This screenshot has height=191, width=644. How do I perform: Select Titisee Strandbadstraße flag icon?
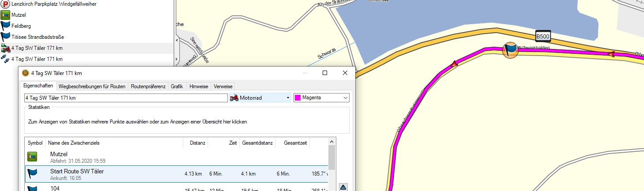point(5,37)
